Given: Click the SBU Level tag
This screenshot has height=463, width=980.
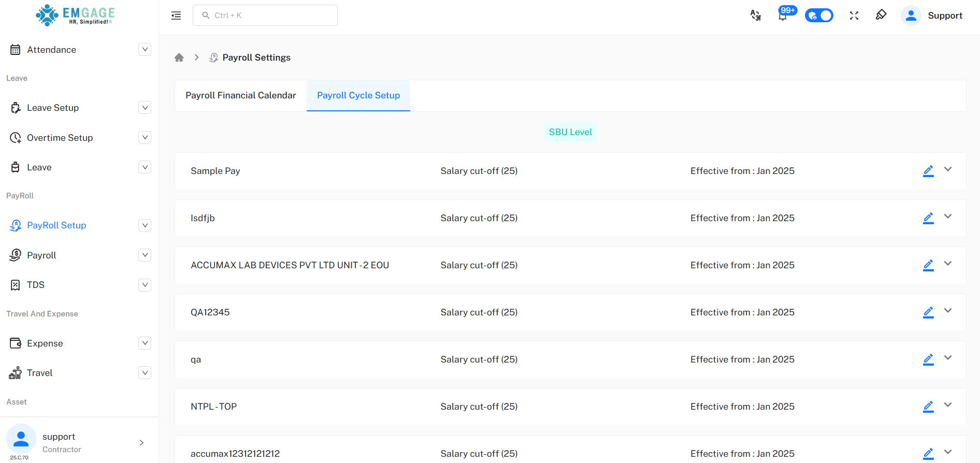Looking at the screenshot, I should 570,132.
